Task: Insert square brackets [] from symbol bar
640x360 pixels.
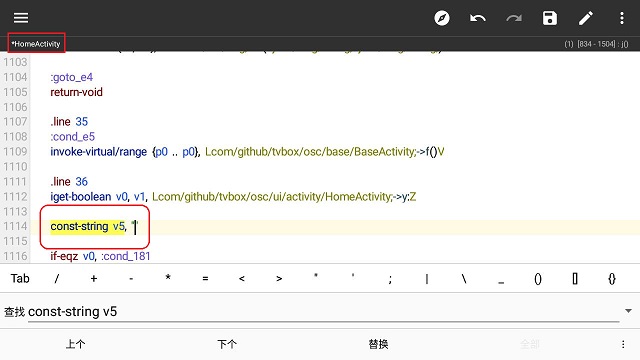Action: pyautogui.click(x=575, y=278)
